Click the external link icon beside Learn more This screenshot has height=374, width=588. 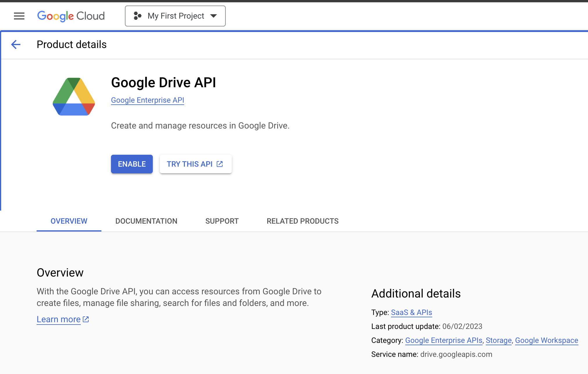coord(85,319)
